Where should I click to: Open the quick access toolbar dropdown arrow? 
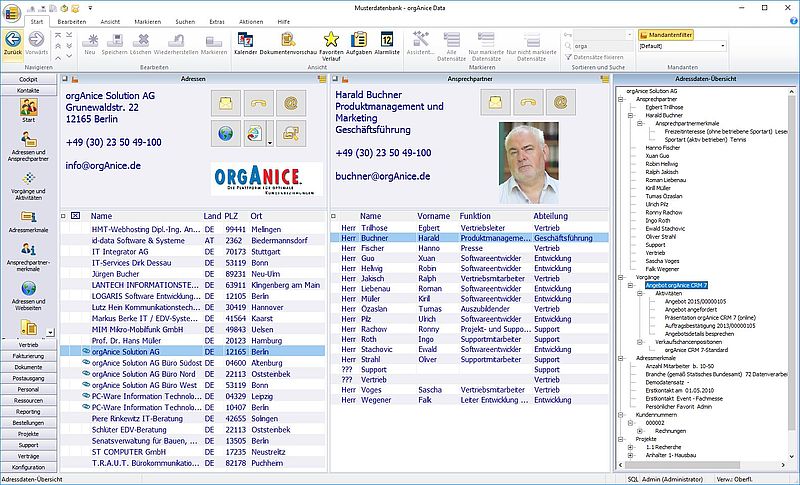[x=90, y=8]
